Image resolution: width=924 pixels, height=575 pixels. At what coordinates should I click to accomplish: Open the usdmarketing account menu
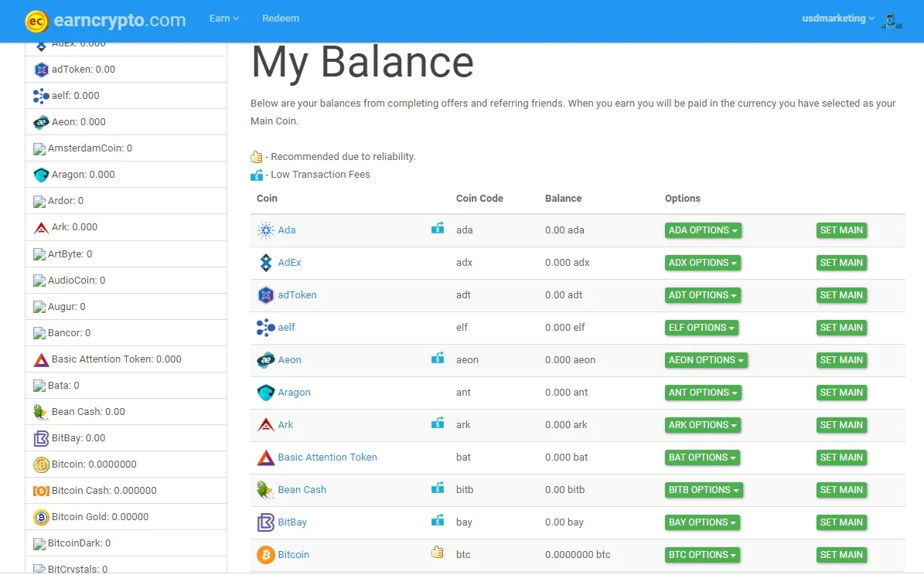click(x=837, y=19)
